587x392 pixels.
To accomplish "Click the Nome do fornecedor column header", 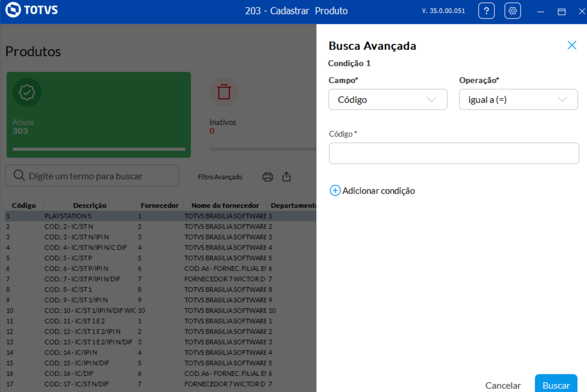I will tap(225, 205).
